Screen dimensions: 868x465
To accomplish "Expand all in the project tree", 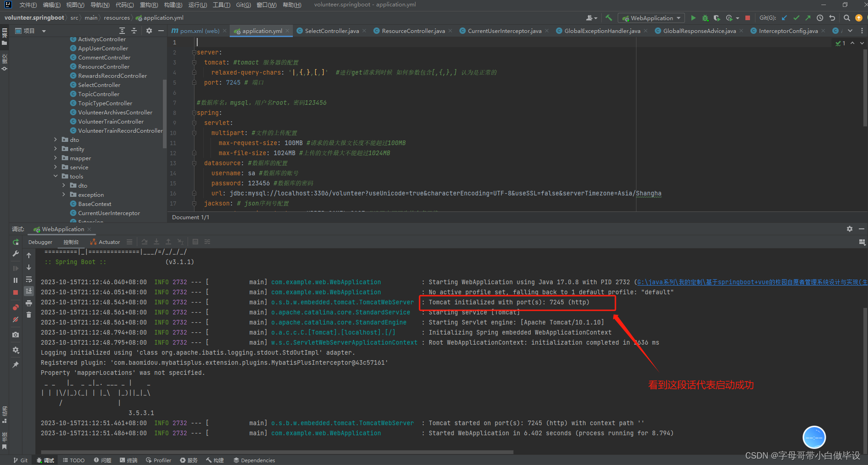I will [x=122, y=31].
